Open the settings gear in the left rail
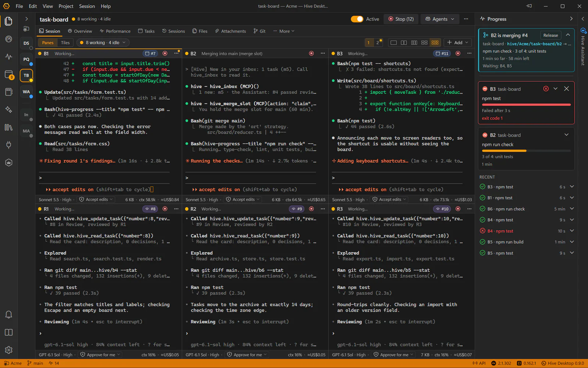The width and height of the screenshot is (588, 368). point(8,350)
